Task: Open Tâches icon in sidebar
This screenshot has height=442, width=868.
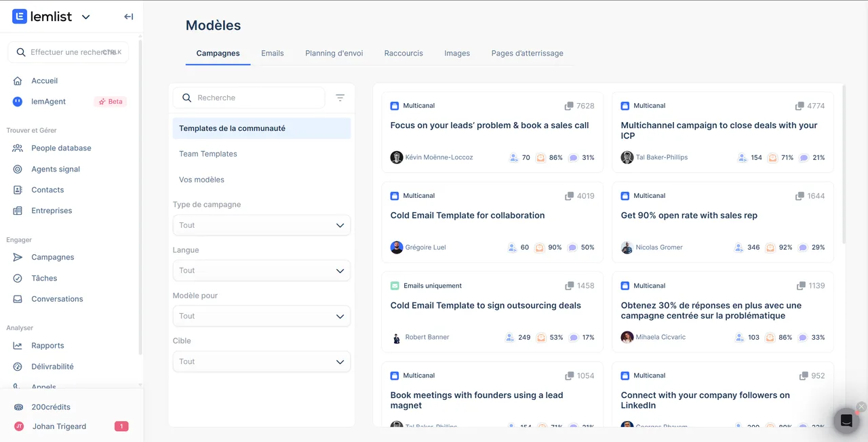Action: 18,278
